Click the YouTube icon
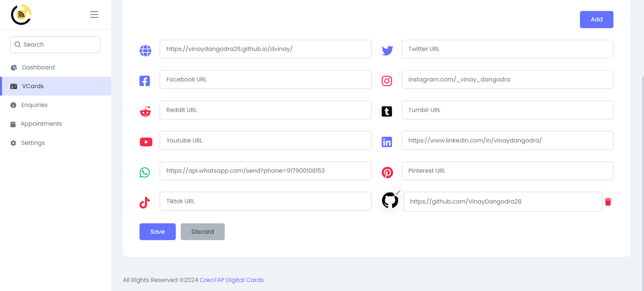Screen dimensions: 644x291 pos(146,142)
